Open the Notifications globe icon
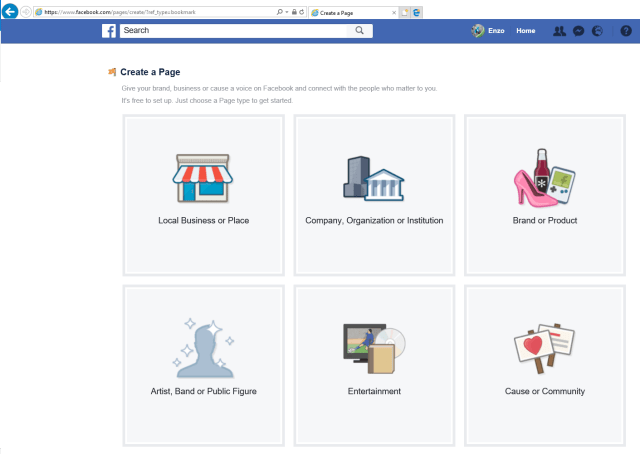This screenshot has height=454, width=640. coord(598,31)
